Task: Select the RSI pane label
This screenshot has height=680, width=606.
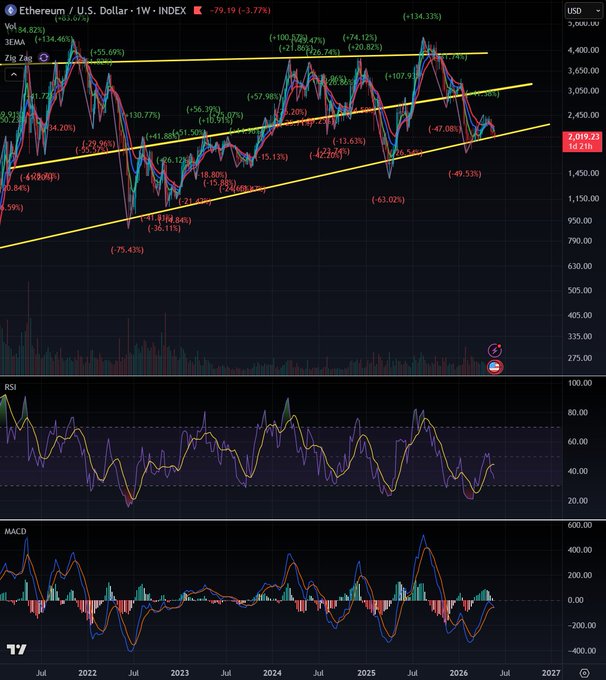Action: pos(10,387)
